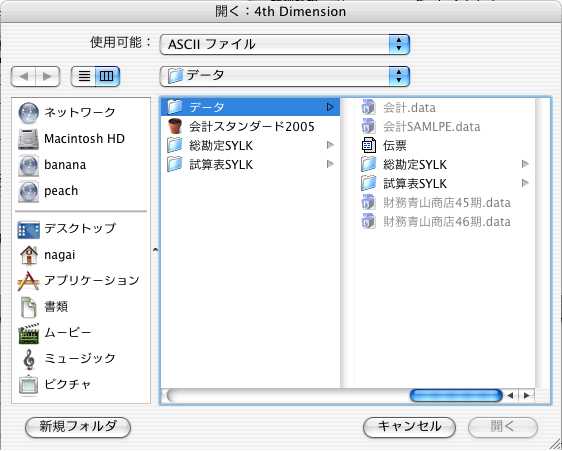The image size is (562, 451).
Task: Go back to previous folder
Action: [x=24, y=76]
